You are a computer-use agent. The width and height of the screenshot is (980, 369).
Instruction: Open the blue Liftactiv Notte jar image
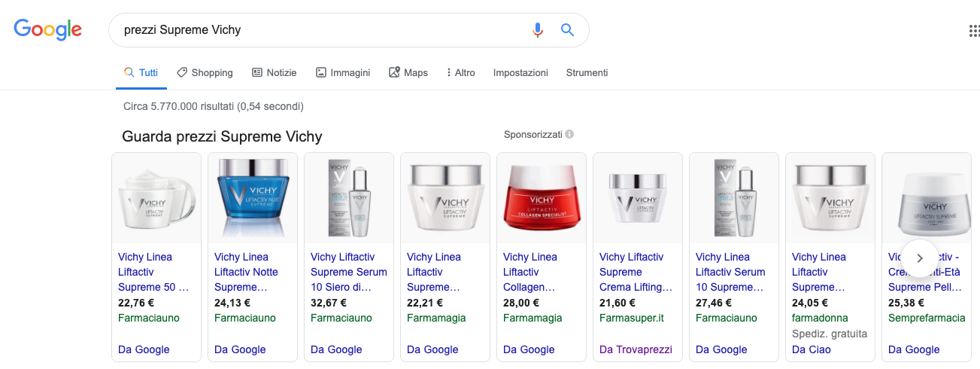coord(253,198)
